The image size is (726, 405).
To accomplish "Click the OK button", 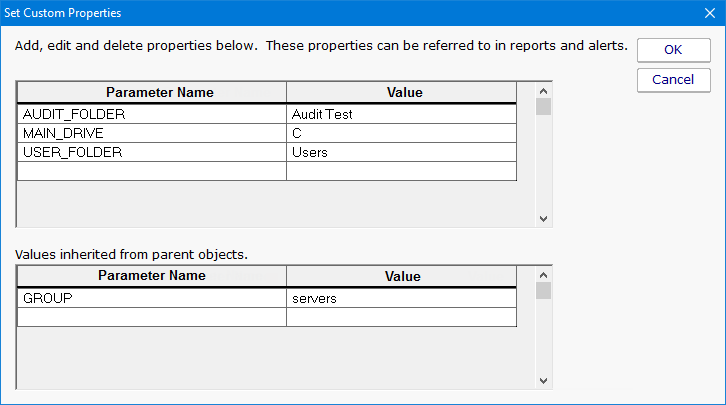I will (x=673, y=50).
